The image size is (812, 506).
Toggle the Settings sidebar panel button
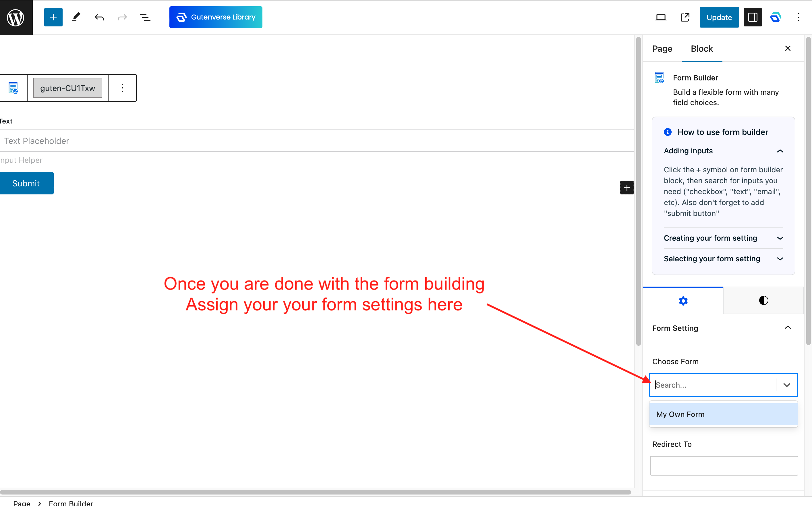click(x=753, y=18)
